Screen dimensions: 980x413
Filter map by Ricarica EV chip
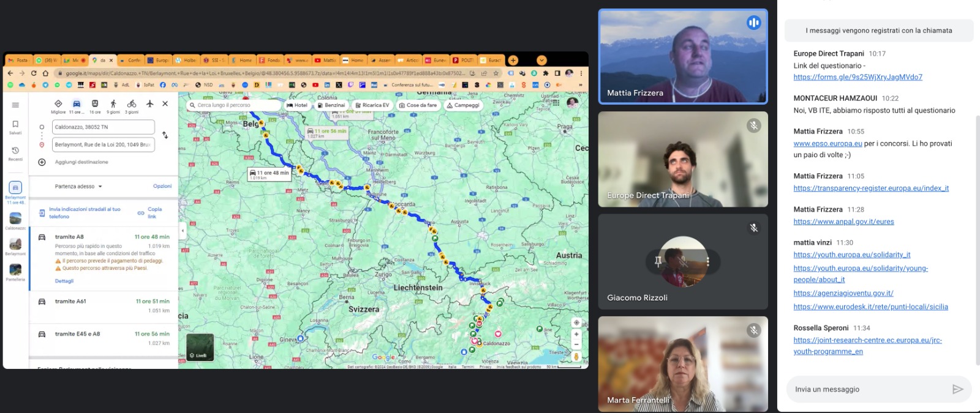(372, 105)
